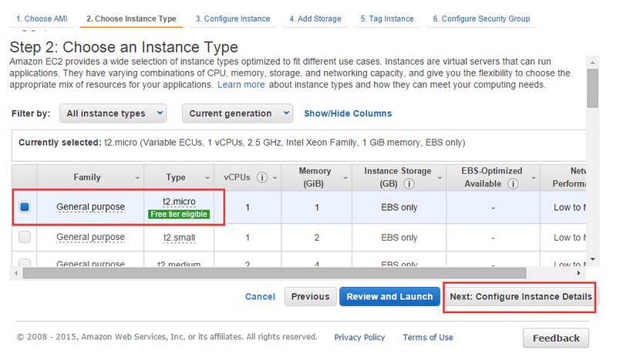Go to 5. Tag Instance step
The width and height of the screenshot is (620, 364).
pos(386,19)
